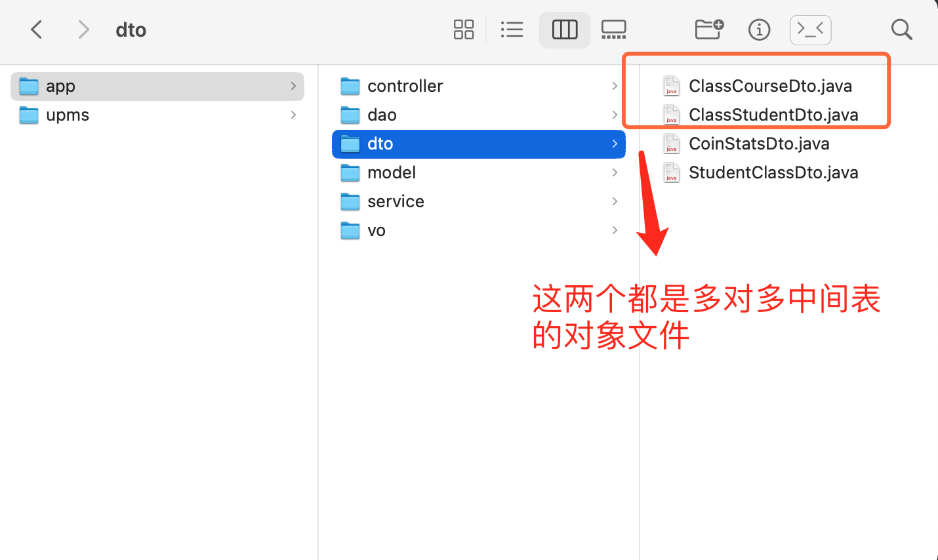Image resolution: width=938 pixels, height=560 pixels.
Task: Switch to gallery view
Action: click(614, 30)
